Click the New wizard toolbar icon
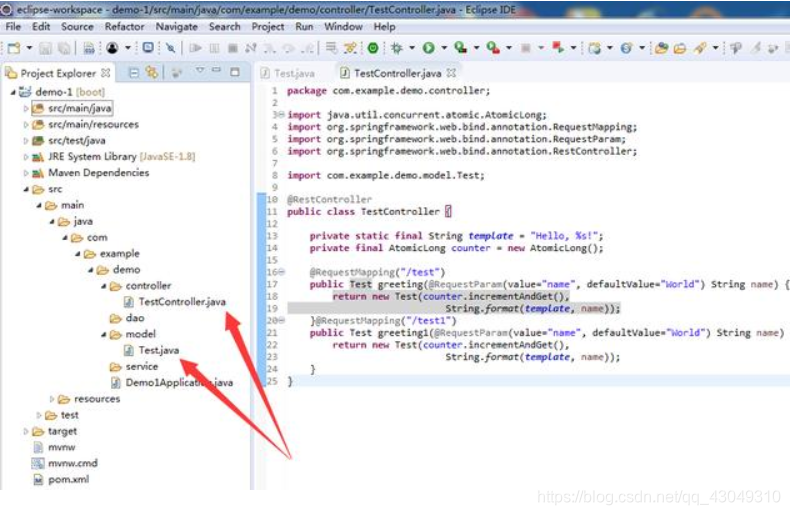This screenshot has width=790, height=515. 14,48
